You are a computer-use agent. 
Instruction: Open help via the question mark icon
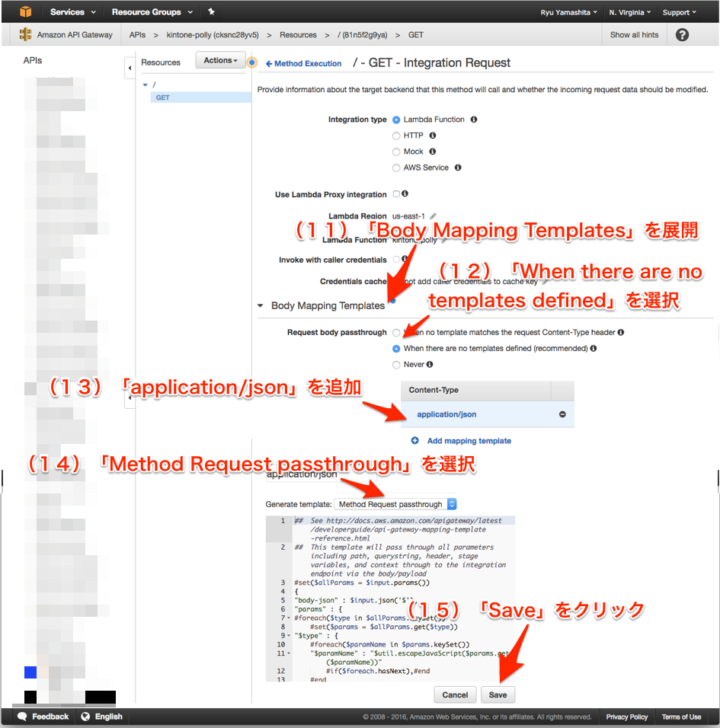[x=682, y=34]
